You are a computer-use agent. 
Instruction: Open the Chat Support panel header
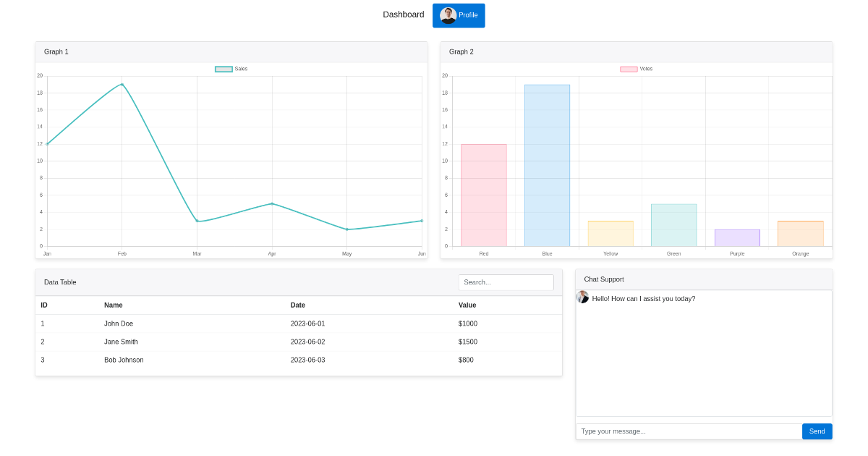pyautogui.click(x=603, y=279)
